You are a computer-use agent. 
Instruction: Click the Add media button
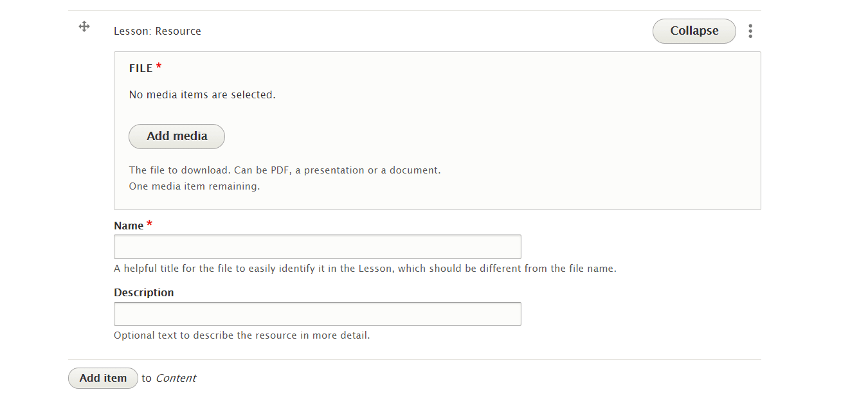point(177,136)
